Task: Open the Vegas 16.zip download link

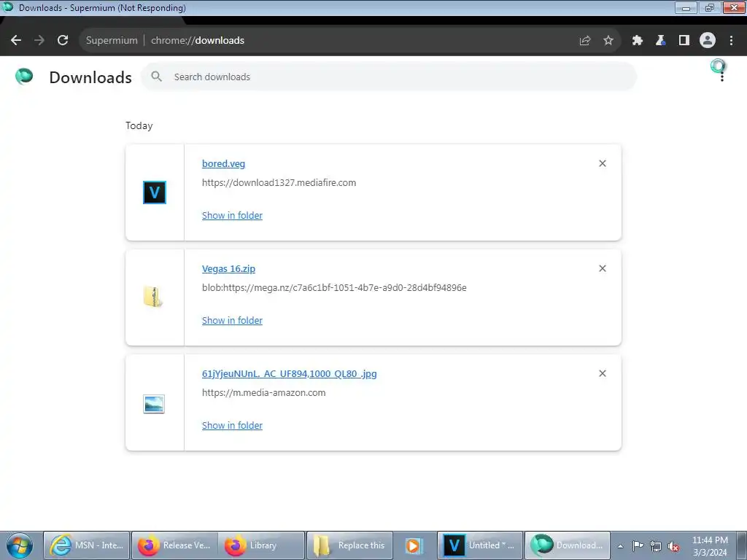Action: point(228,268)
